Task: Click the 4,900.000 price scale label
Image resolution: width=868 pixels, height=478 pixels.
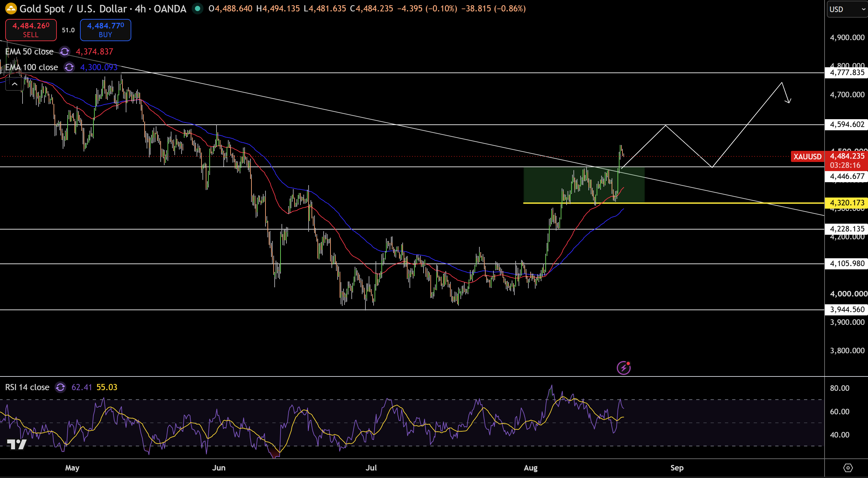Action: [847, 38]
